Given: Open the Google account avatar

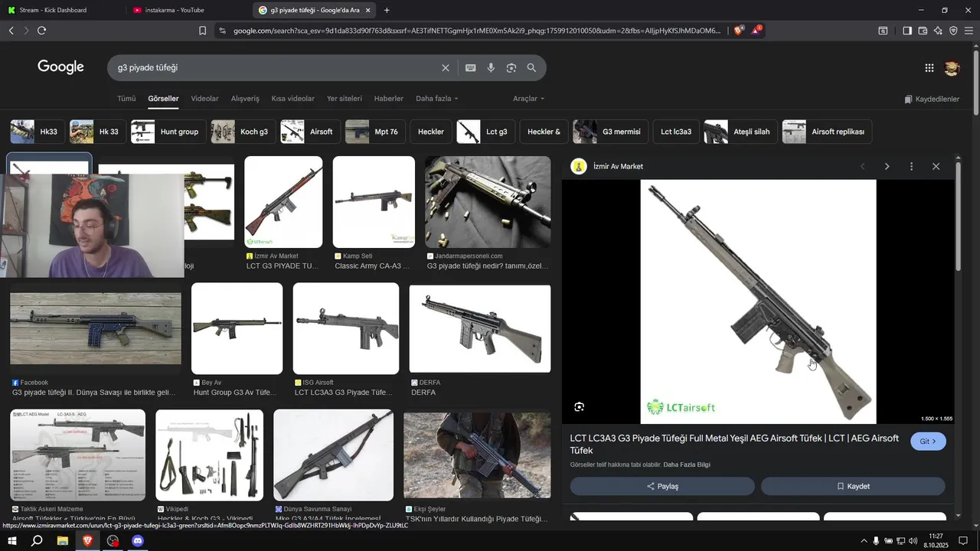Looking at the screenshot, I should 952,68.
